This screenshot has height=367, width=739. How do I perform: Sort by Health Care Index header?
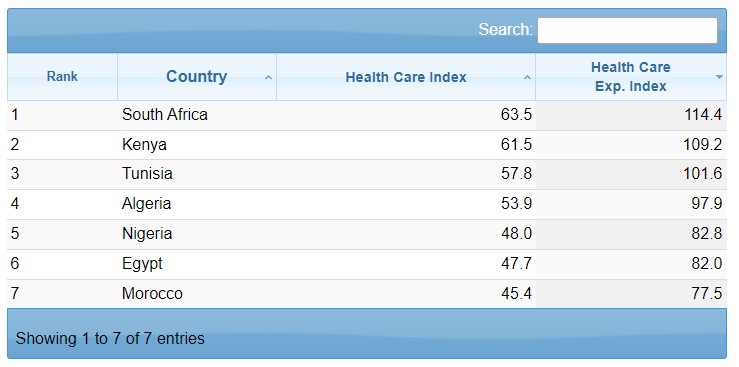click(406, 77)
